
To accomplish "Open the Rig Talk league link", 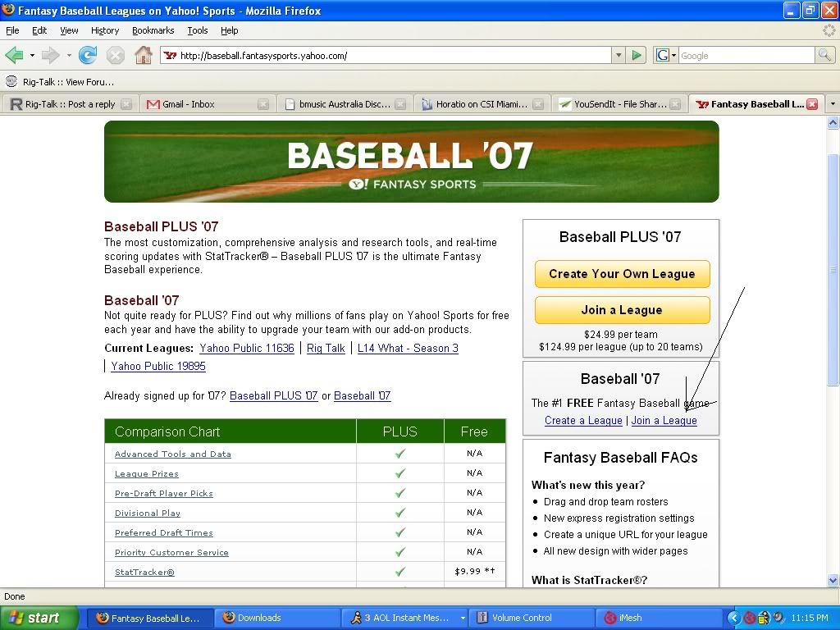I will 326,348.
